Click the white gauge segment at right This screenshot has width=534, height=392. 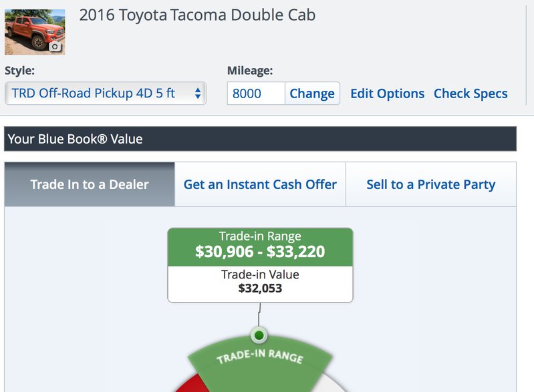click(x=332, y=383)
